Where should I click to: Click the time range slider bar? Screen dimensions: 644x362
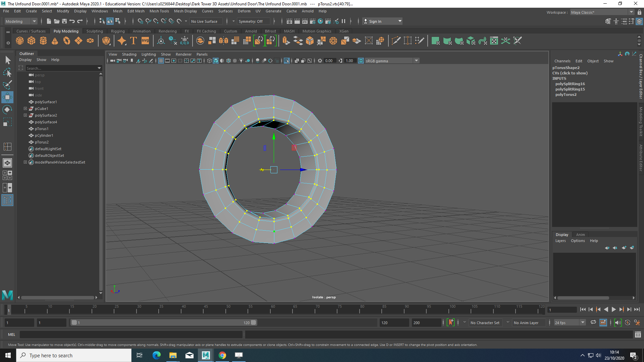click(164, 322)
